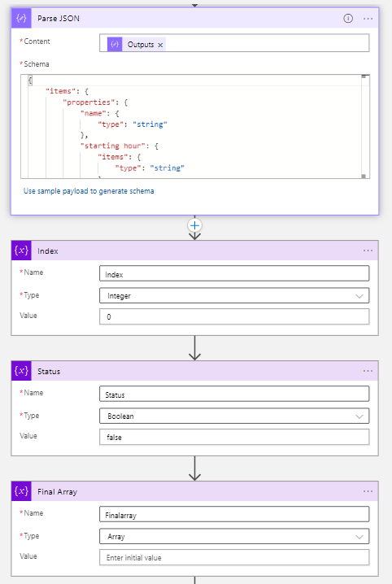The height and width of the screenshot is (584, 392).
Task: Click the Parse JSON action icon
Action: [x=21, y=18]
